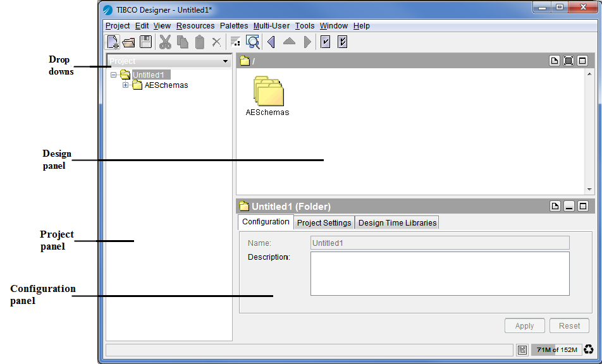Open the Project dropdown in the left panel
Viewport: 602px width, 364px height.
169,61
